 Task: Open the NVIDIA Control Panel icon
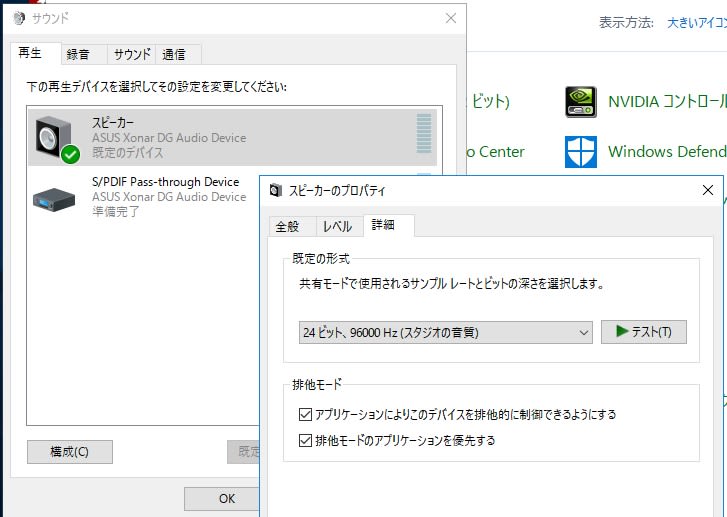click(x=580, y=102)
